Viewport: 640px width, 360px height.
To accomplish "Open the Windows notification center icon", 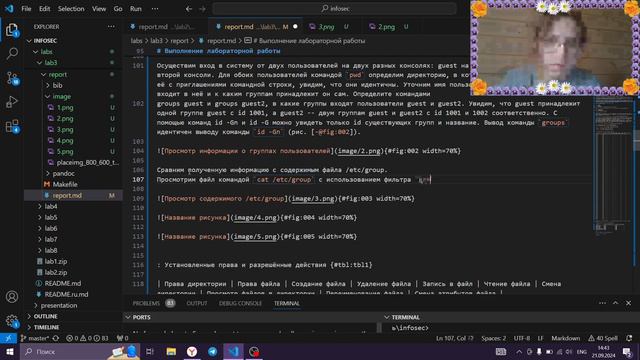I will [x=627, y=351].
